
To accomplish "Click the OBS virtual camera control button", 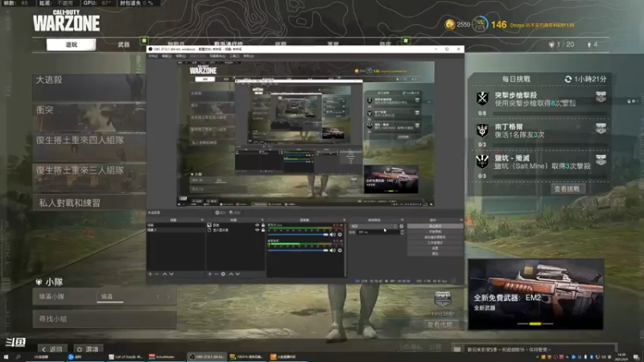I will pyautogui.click(x=435, y=237).
